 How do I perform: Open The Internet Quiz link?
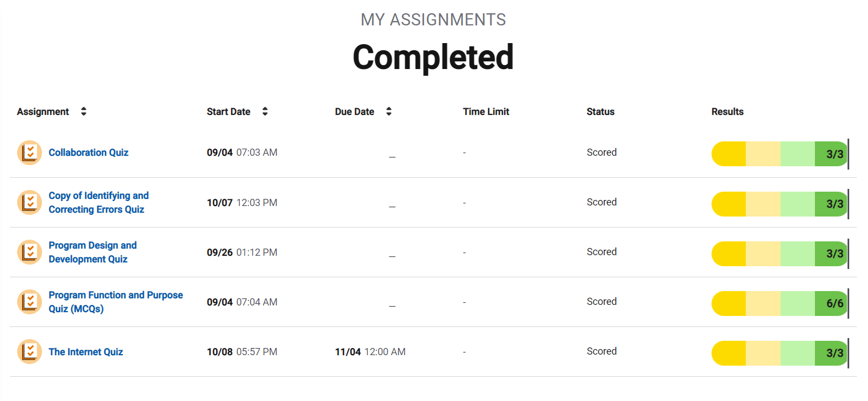point(86,352)
